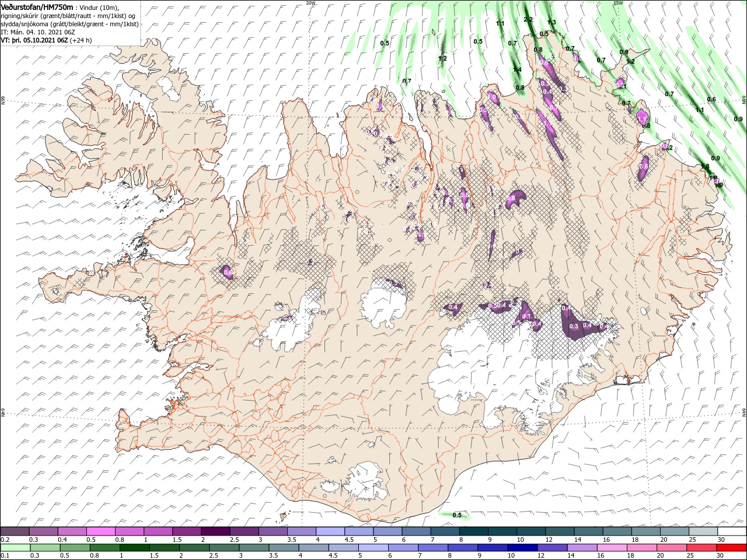This screenshot has width=747, height=560.
Task: Click bottom legend swatch between 6 and 7
Action: (403, 548)
